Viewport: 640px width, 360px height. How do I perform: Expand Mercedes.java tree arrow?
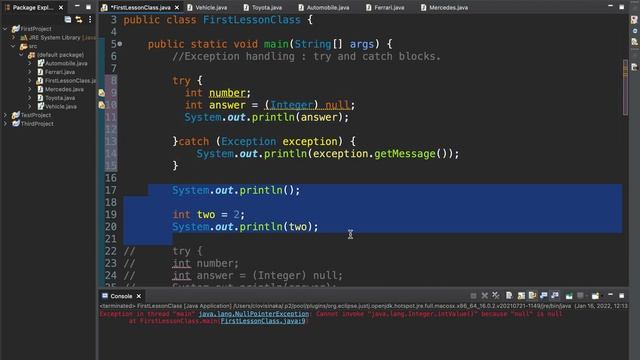30,89
